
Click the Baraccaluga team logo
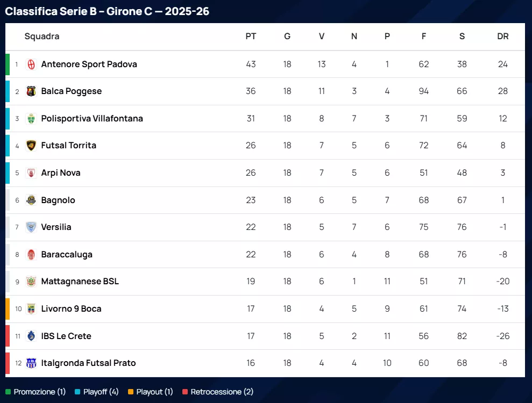point(31,255)
